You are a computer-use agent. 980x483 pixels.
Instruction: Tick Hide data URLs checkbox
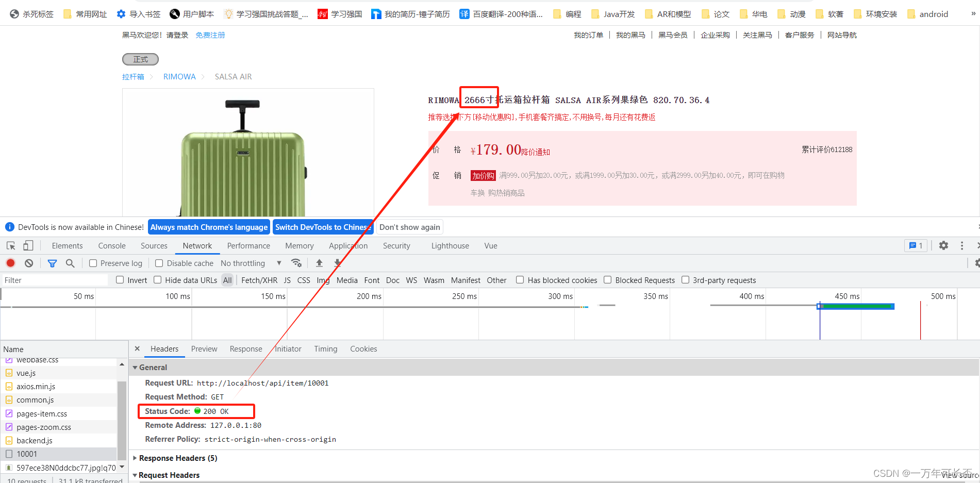tap(158, 280)
